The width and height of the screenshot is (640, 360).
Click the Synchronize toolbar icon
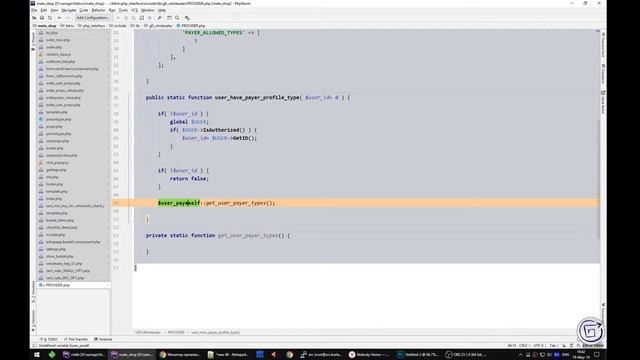coord(50,18)
